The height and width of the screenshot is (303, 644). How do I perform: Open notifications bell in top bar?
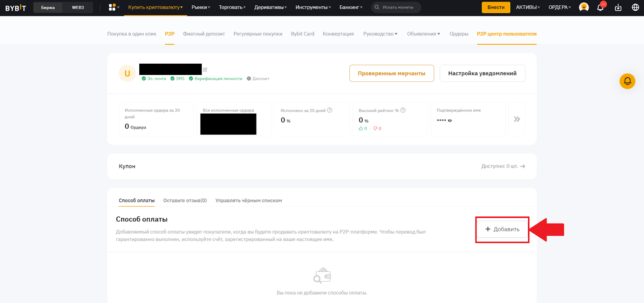click(x=600, y=7)
